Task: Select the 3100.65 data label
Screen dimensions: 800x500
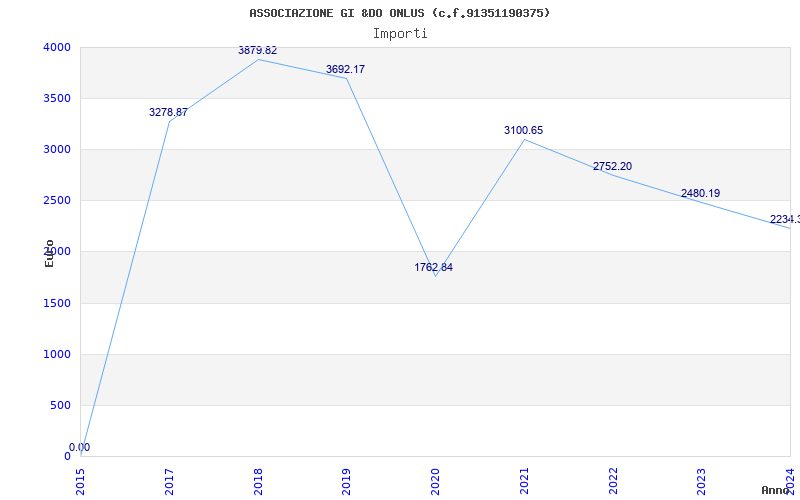Action: click(523, 130)
